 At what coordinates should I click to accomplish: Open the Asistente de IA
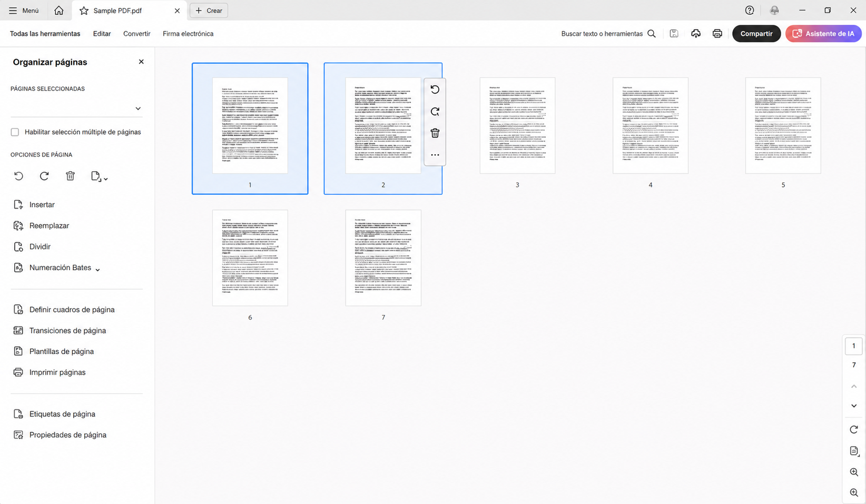point(823,34)
